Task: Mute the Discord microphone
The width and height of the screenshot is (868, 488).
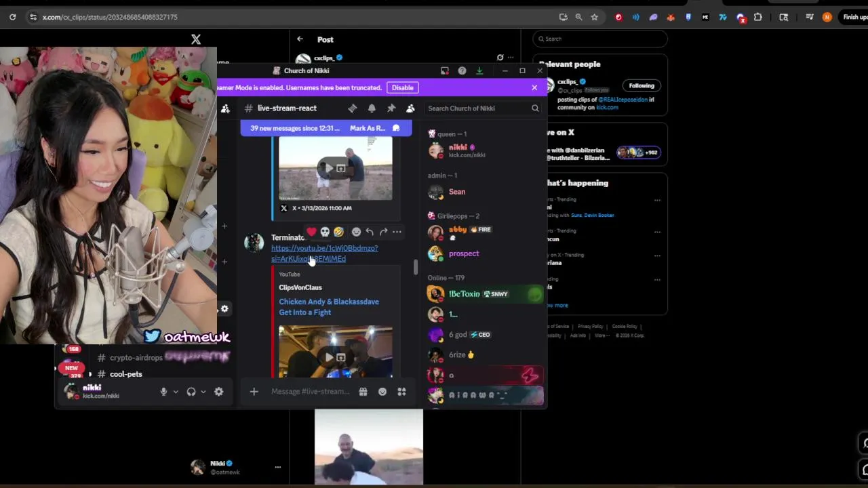Action: click(163, 392)
